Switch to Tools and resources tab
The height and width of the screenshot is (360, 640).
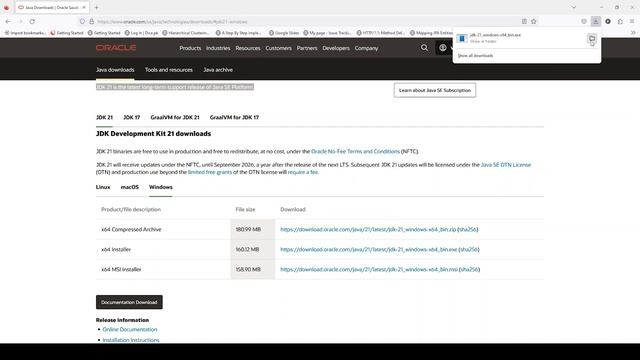tap(169, 70)
